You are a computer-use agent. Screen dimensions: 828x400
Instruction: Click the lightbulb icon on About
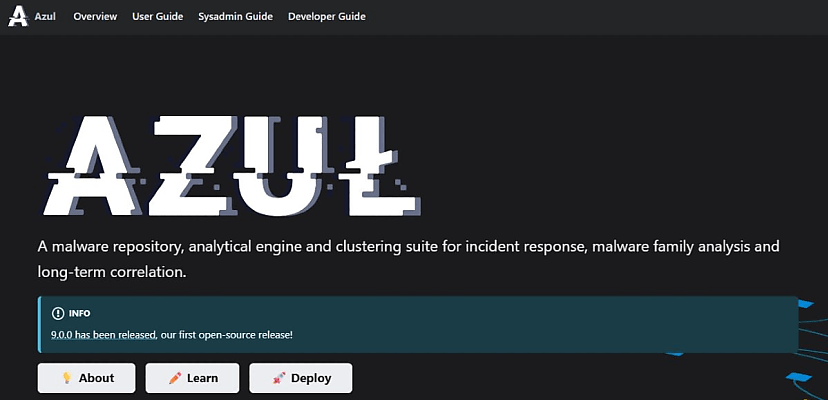(67, 378)
